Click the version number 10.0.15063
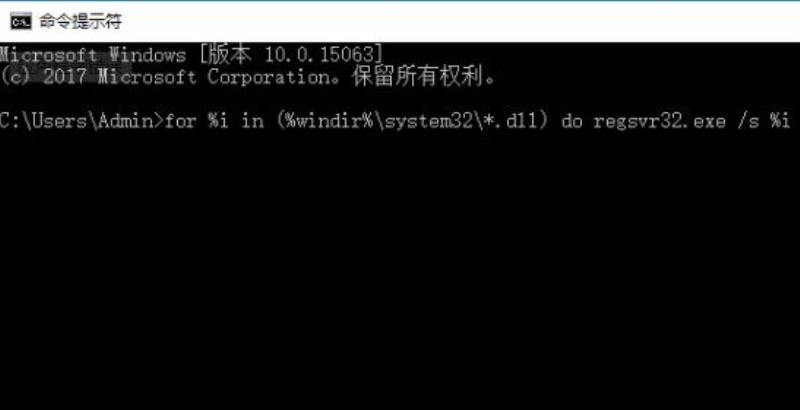 click(319, 55)
